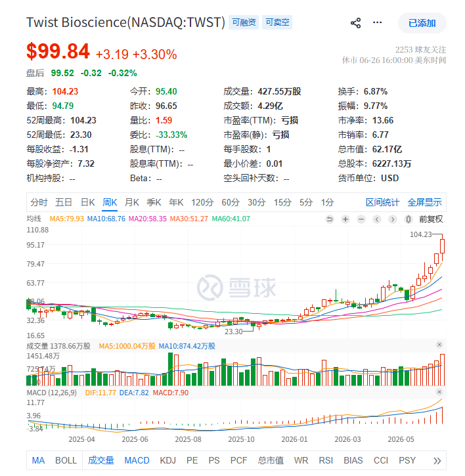Select the 月K chart tab

[x=132, y=202]
